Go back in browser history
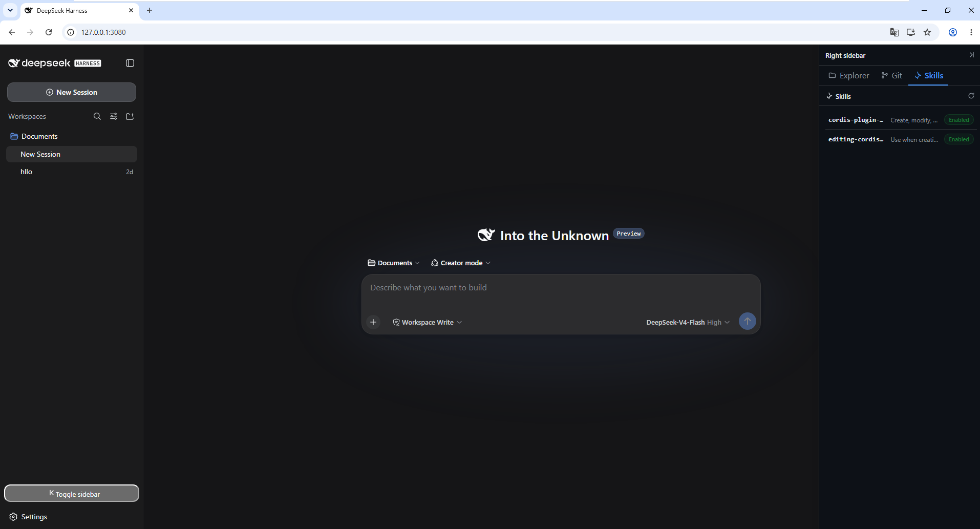Viewport: 980px width, 529px height. pyautogui.click(x=12, y=32)
